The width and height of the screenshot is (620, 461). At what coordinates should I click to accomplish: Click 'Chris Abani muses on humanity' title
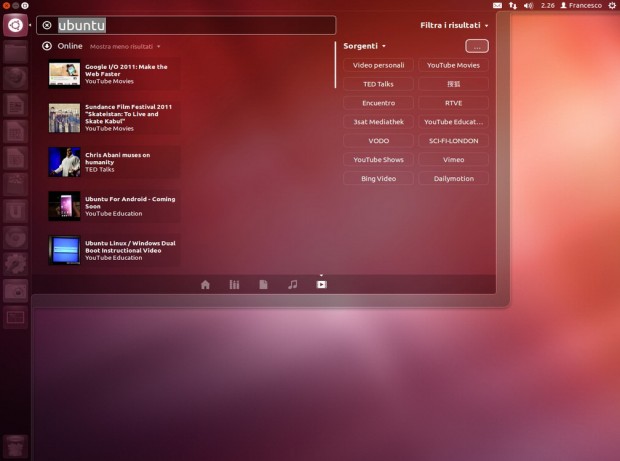tap(117, 159)
